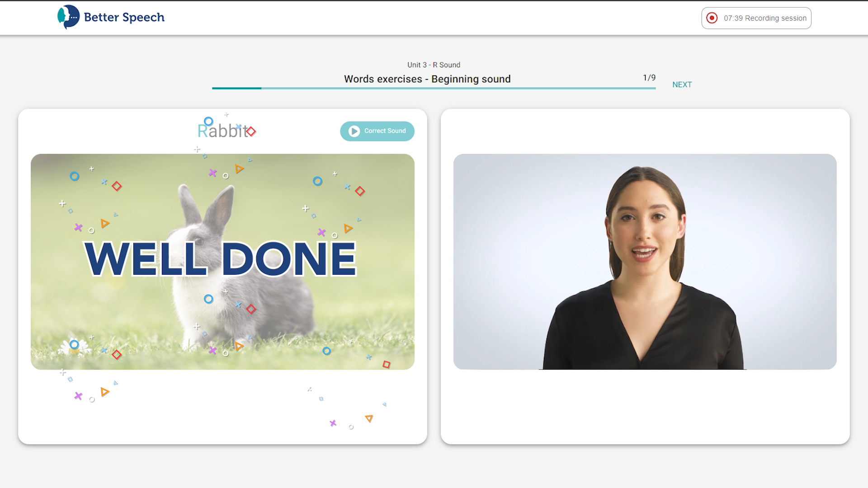Open the 07:39 Recording session button
Image resolution: width=868 pixels, height=488 pixels.
tap(756, 18)
